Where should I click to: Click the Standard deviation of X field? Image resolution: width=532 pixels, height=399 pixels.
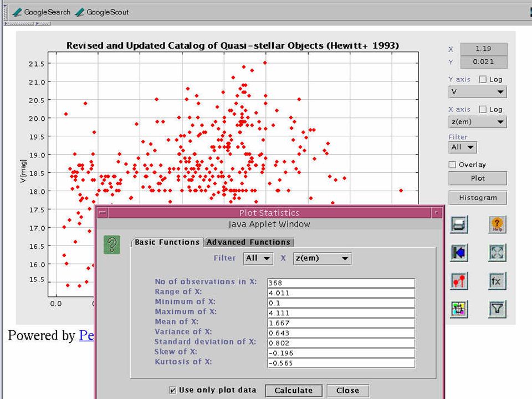341,343
